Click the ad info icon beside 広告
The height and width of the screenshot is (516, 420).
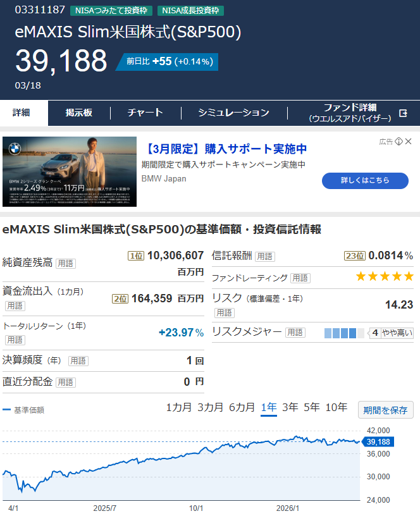click(x=398, y=142)
